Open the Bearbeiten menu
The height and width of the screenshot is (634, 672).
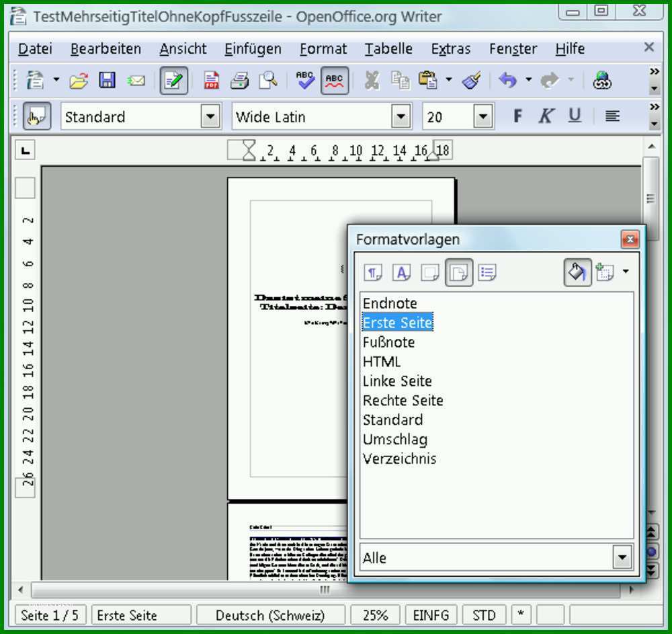click(106, 49)
